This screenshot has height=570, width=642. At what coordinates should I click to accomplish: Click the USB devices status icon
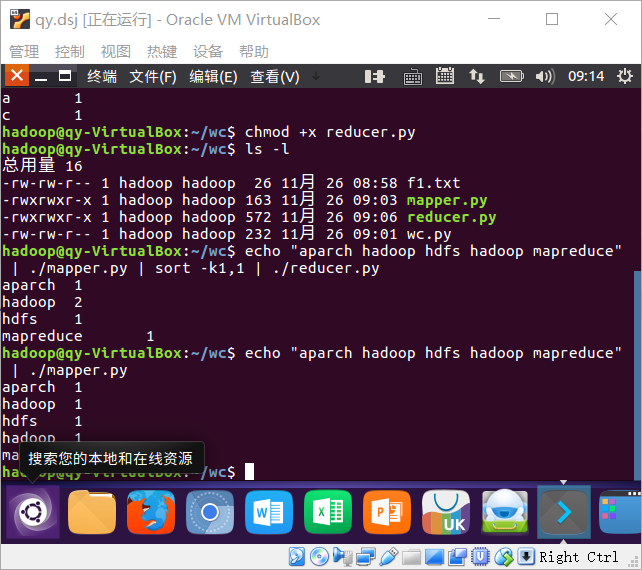pos(389,556)
